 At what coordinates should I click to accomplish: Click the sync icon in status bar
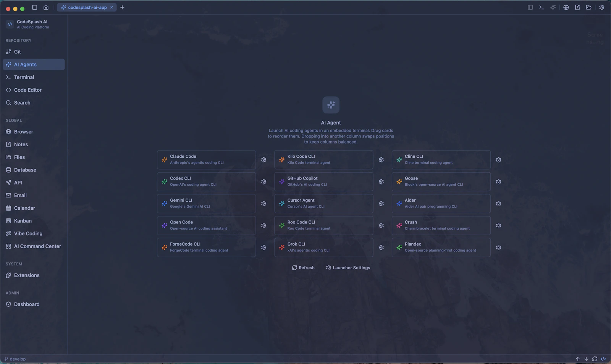coord(595,359)
